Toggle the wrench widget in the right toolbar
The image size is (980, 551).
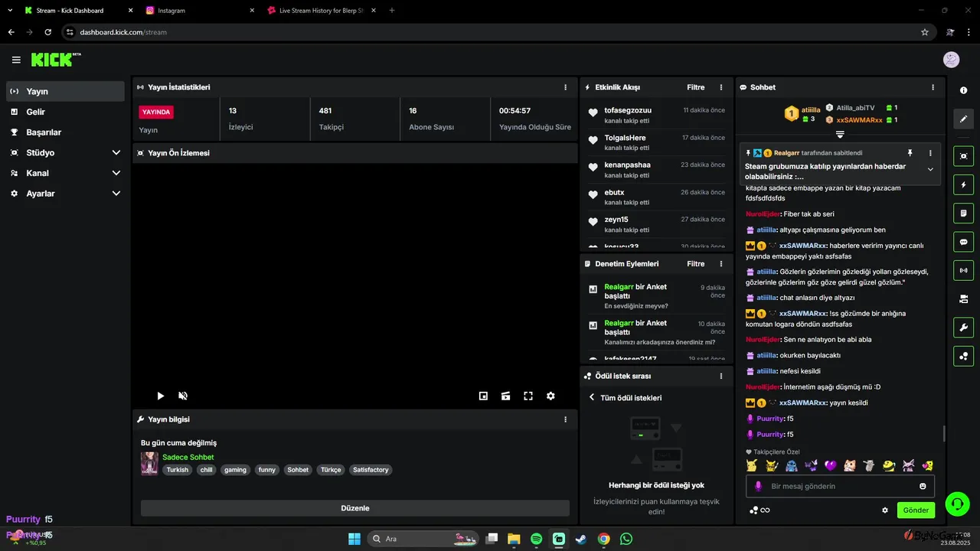tap(963, 328)
